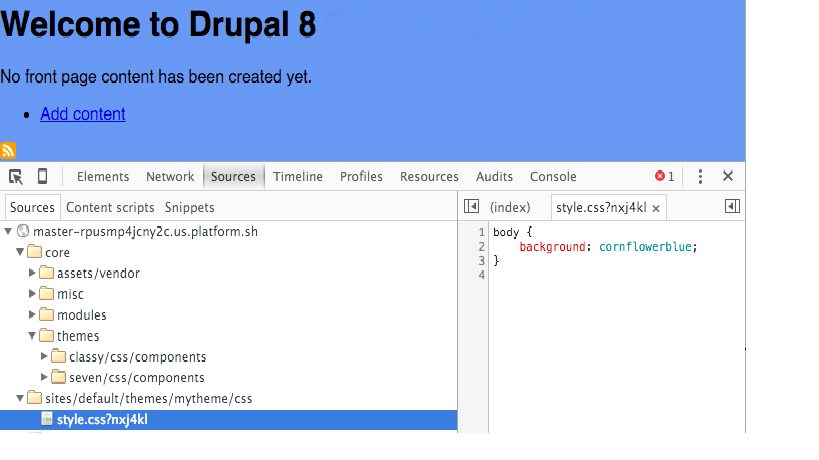Expand the misc folder arrow
819x460 pixels.
pyautogui.click(x=32, y=293)
